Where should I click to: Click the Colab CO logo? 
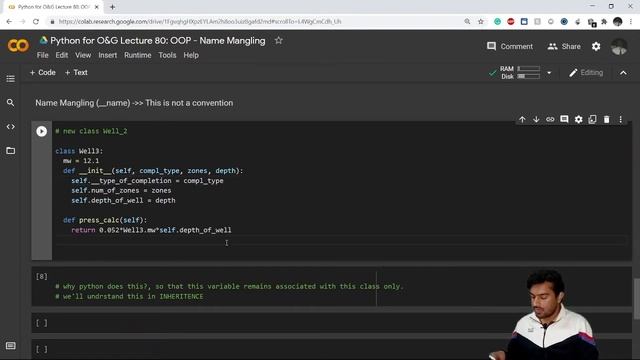click(18, 45)
